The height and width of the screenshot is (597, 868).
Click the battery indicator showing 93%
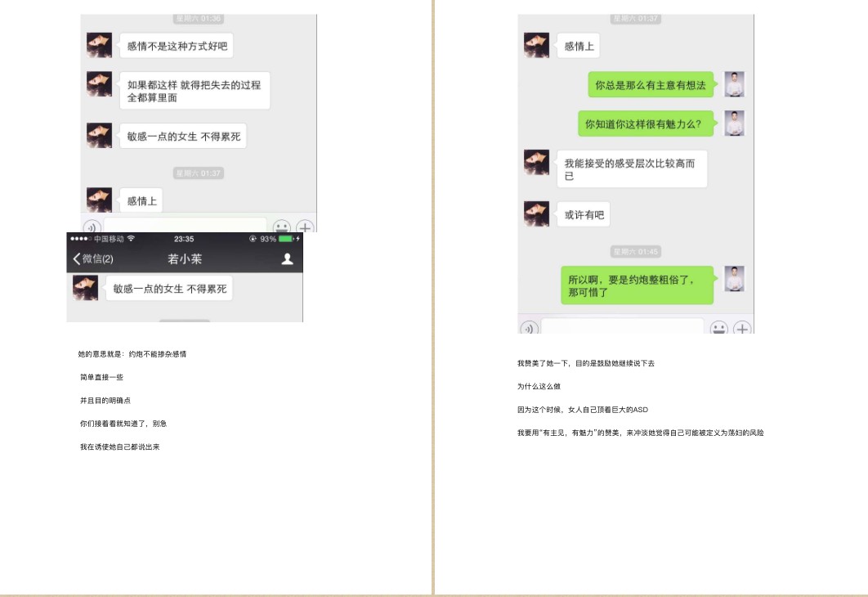click(286, 239)
